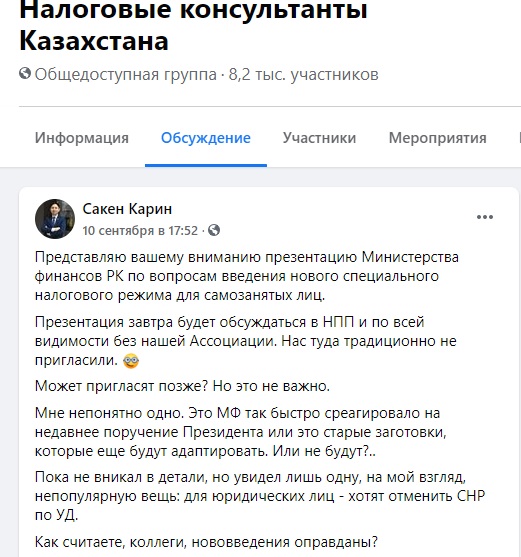Click the question Как считаете, коллеги
Viewport: 521px width, 557px height.
click(206, 542)
